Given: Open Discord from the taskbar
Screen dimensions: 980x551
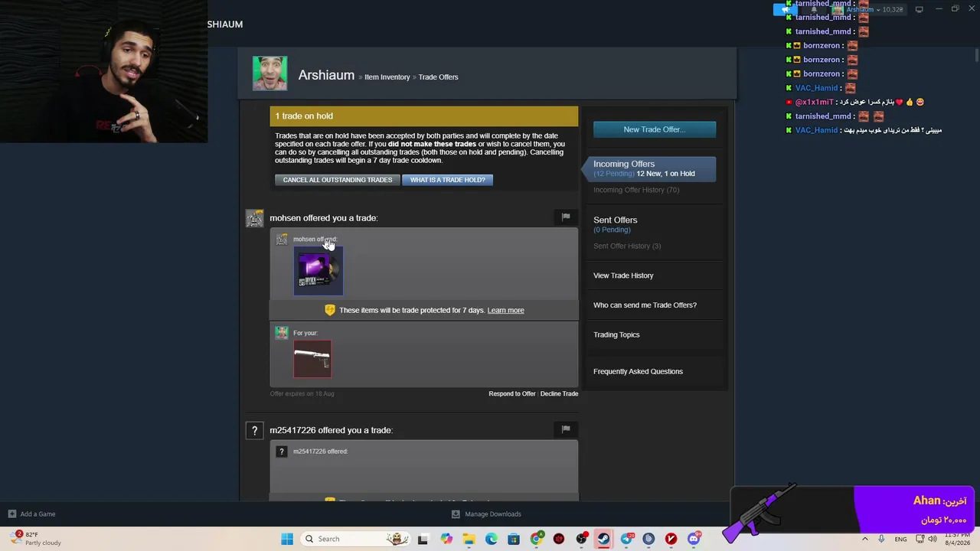Looking at the screenshot, I should (694, 539).
